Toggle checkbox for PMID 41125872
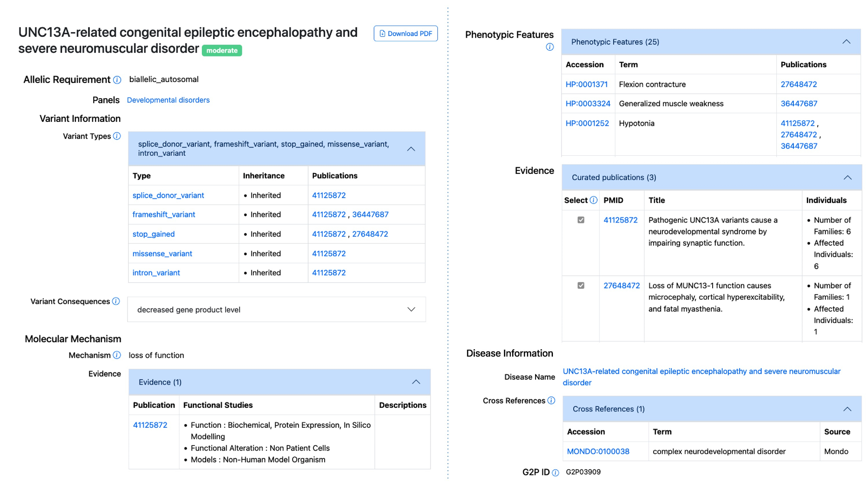This screenshot has height=488, width=868. pyautogui.click(x=581, y=220)
